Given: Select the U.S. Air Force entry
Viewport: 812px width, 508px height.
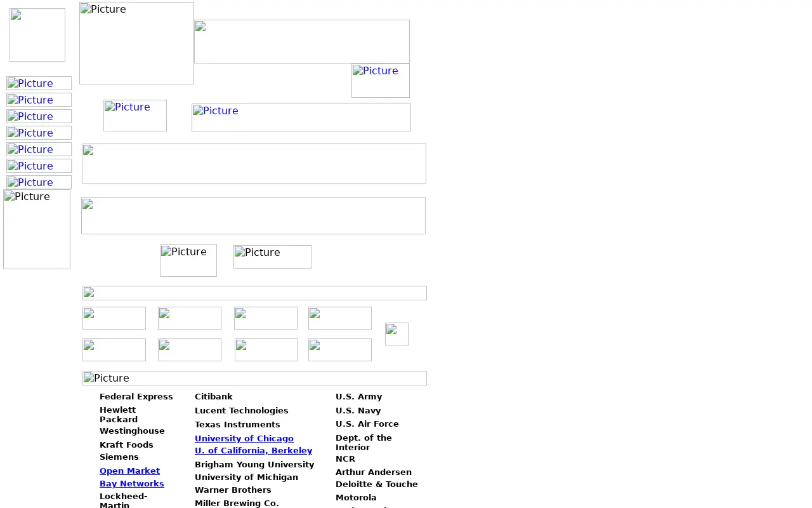Looking at the screenshot, I should pyautogui.click(x=367, y=424).
